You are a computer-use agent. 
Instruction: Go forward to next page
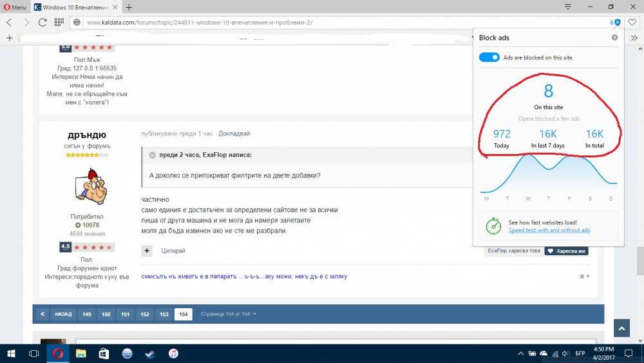[26, 22]
